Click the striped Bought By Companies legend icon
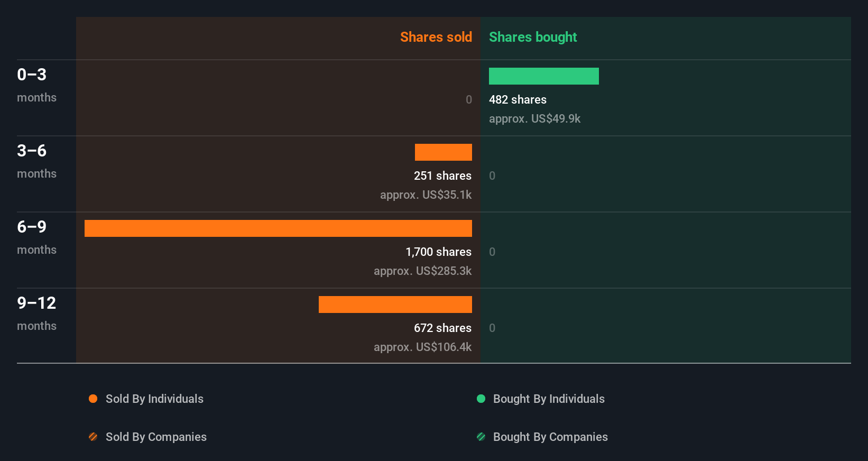Screen dimensions: 868x461 click(x=481, y=437)
